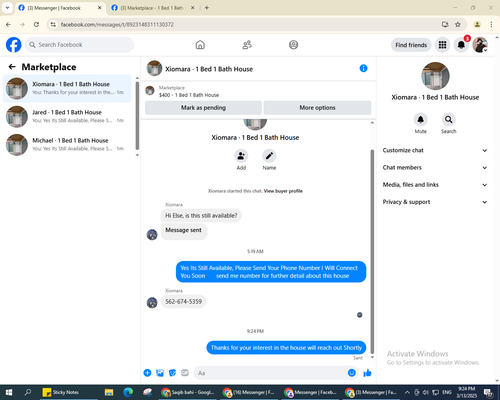
Task: Expand Privacy & support section
Action: pos(435,202)
